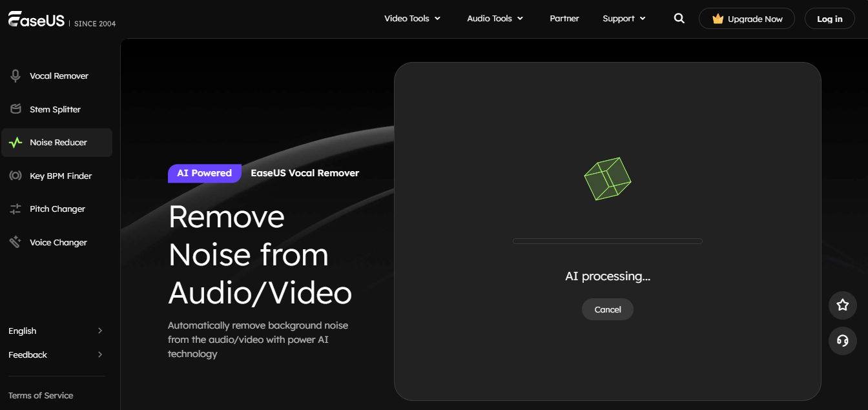Viewport: 868px width, 410px height.
Task: Click the Noise Reducer waveform icon
Action: tap(15, 143)
